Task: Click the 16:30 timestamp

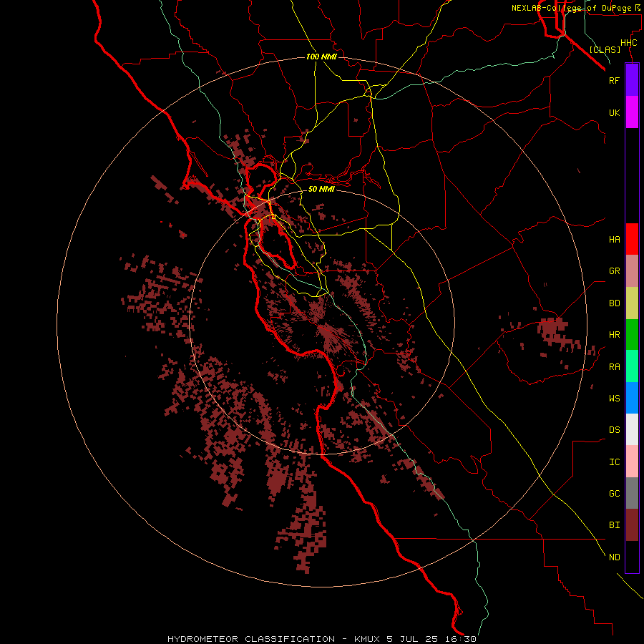Action: point(461,639)
